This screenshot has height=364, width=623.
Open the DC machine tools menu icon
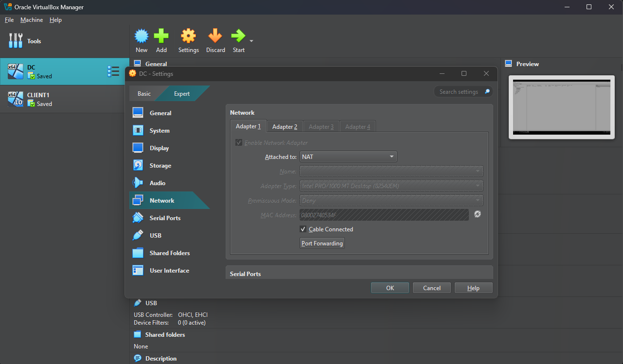click(113, 71)
